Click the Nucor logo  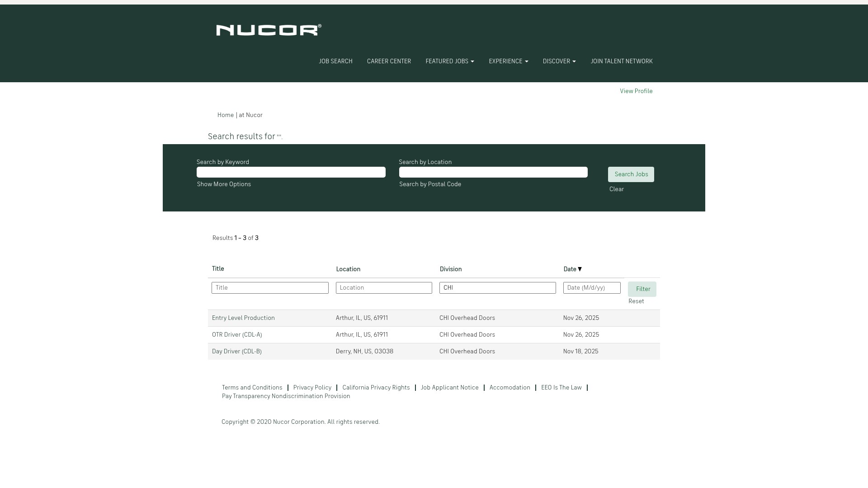point(269,30)
